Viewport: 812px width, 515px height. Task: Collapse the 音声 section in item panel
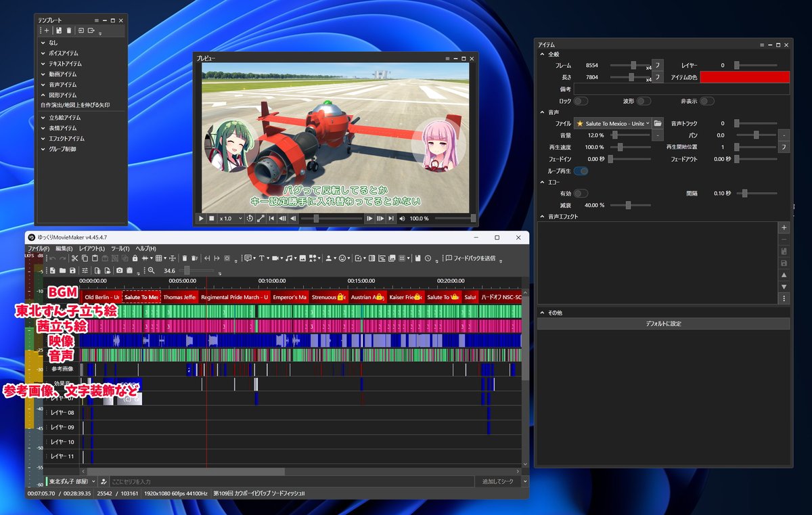pyautogui.click(x=542, y=112)
